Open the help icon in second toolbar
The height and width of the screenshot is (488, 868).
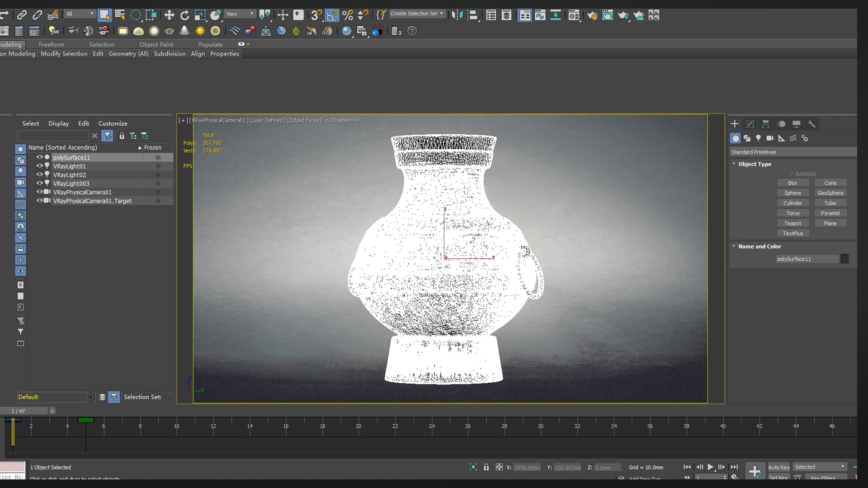click(x=412, y=31)
